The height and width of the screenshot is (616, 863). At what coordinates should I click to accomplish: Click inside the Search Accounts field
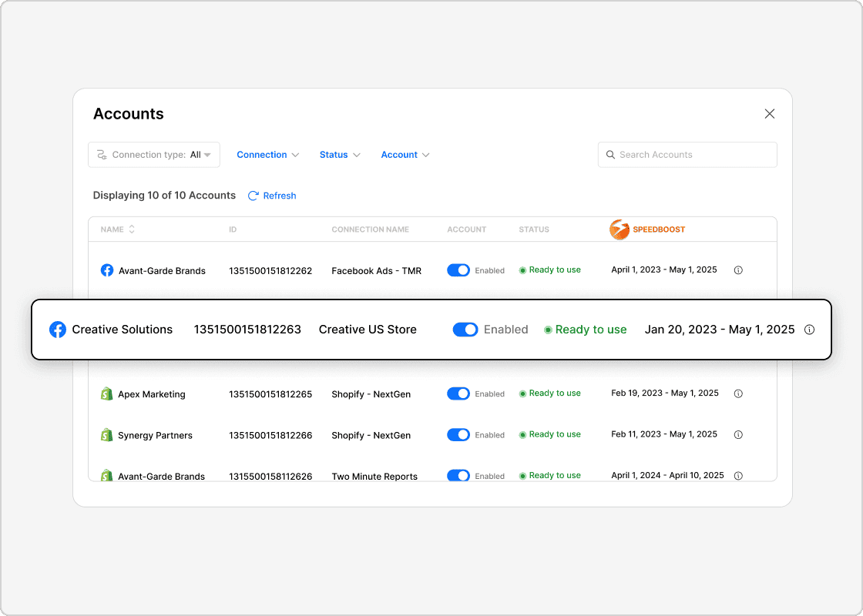pos(686,155)
